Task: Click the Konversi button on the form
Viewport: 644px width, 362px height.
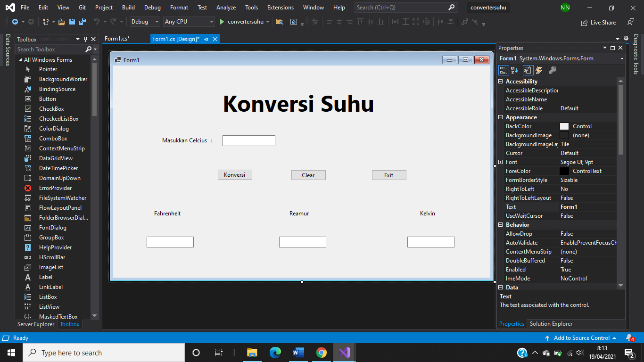Action: tap(235, 174)
